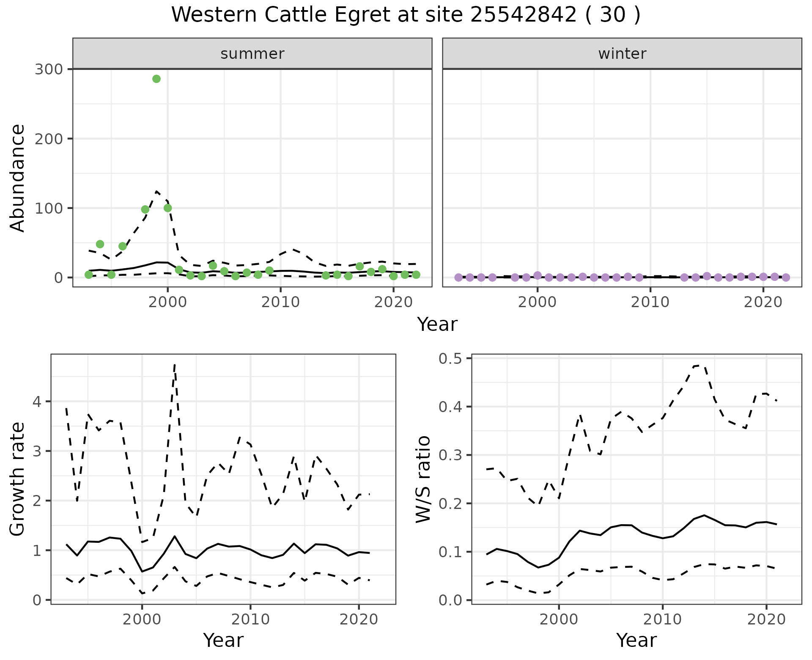The image size is (812, 660).
Task: Click the 300 tick label on Abundance axis
Action: coord(48,69)
